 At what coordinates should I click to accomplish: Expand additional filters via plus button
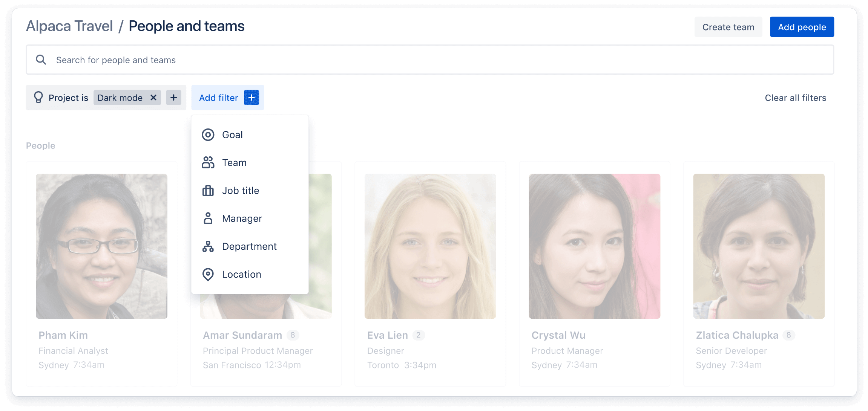pyautogui.click(x=252, y=98)
